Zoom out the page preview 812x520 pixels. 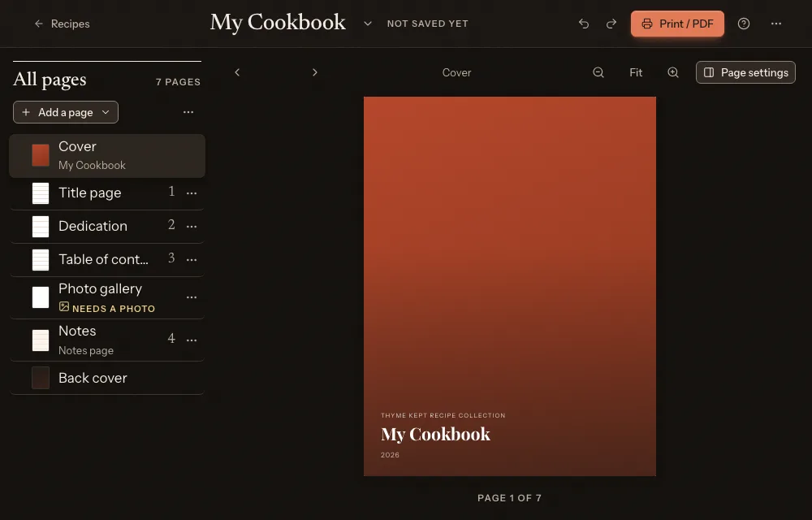(598, 72)
